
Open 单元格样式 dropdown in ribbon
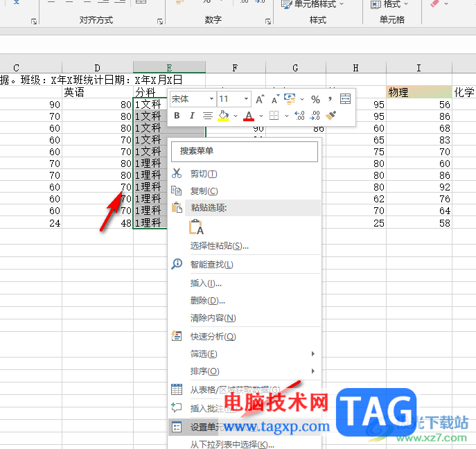coord(313,4)
